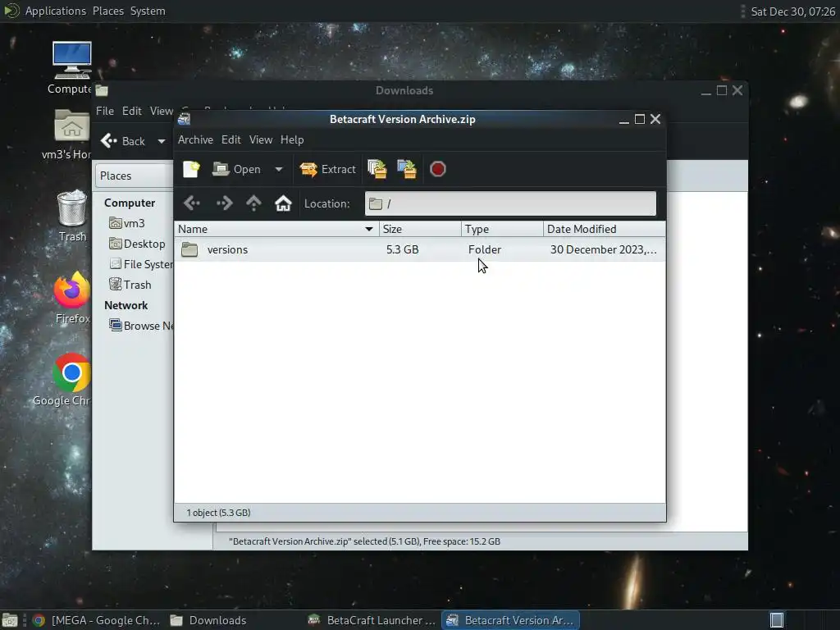The height and width of the screenshot is (630, 840).
Task: Click the show desktop icon in the taskbar
Action: (x=10, y=620)
